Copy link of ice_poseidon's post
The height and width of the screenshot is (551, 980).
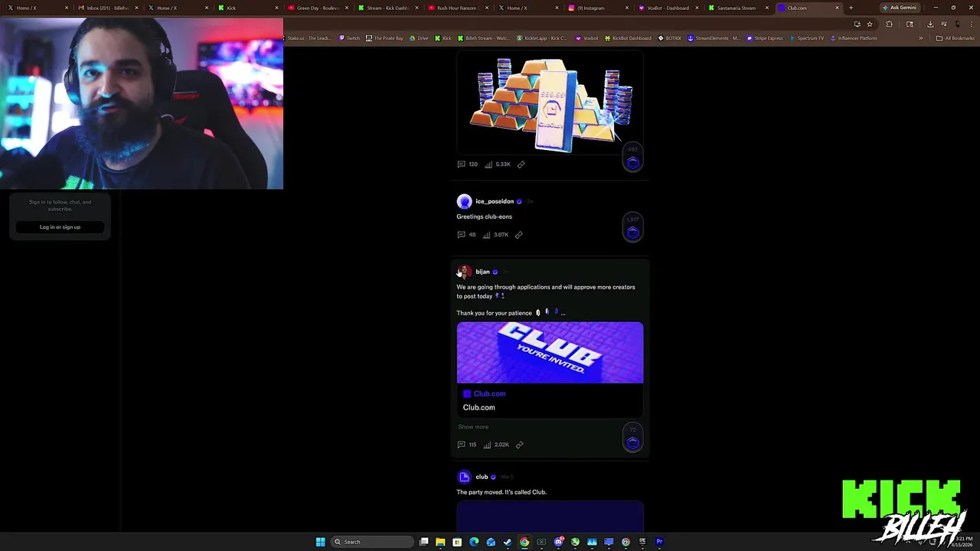pos(518,235)
